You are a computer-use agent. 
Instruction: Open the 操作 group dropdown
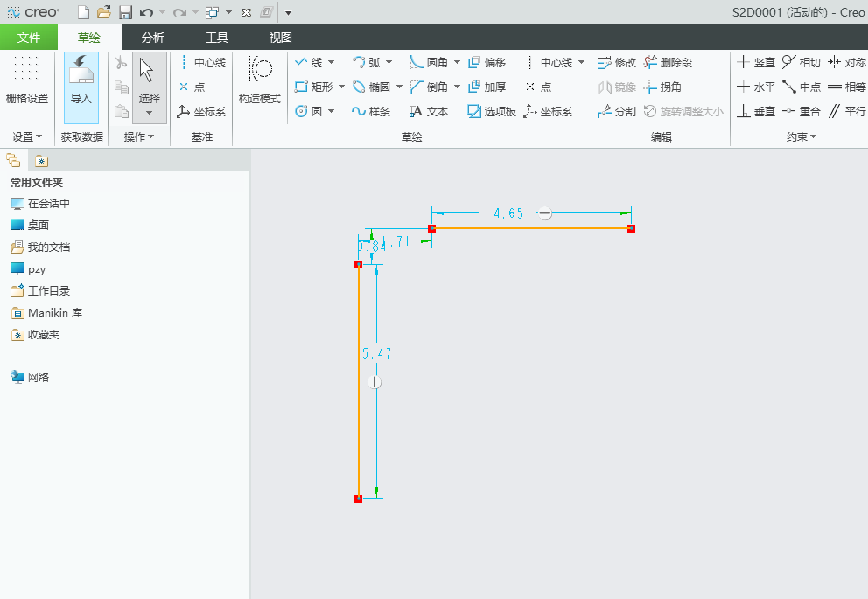139,136
